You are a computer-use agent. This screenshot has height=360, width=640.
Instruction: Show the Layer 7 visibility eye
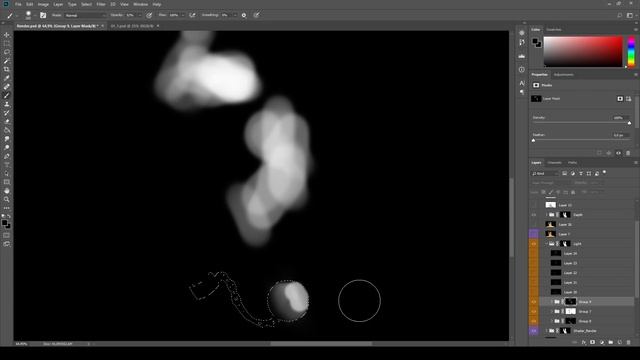pos(534,234)
